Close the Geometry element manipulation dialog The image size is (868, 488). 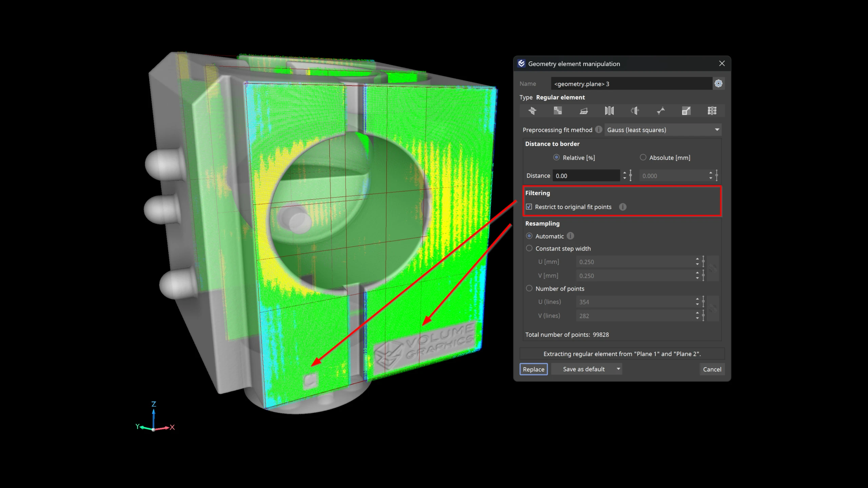[722, 63]
